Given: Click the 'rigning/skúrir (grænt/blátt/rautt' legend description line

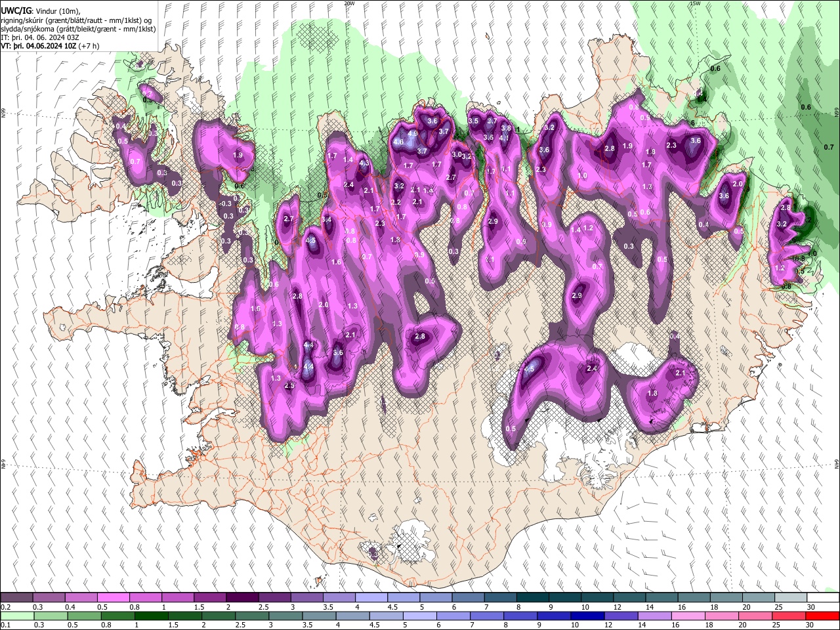Looking at the screenshot, I should pos(75,20).
